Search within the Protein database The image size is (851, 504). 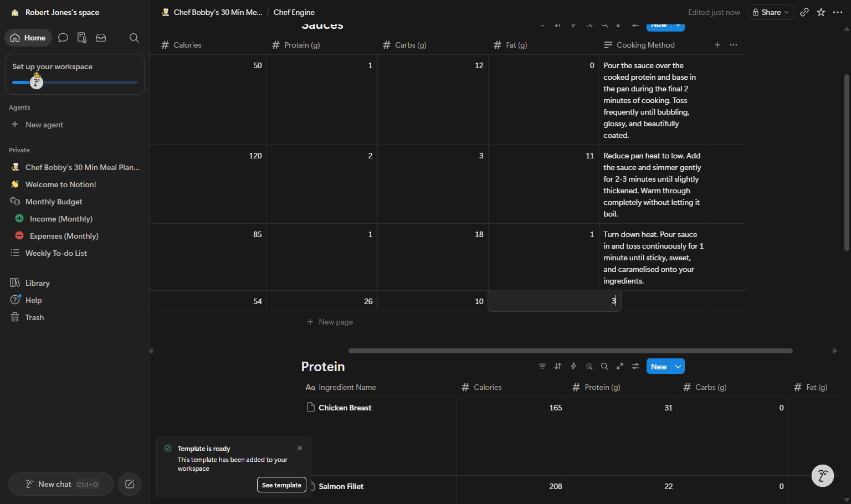604,366
